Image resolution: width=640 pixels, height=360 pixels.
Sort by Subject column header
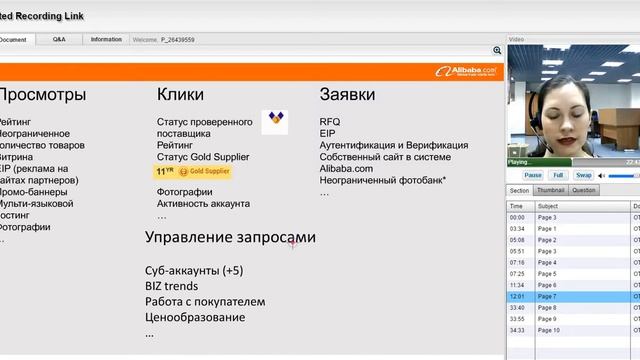click(582, 207)
